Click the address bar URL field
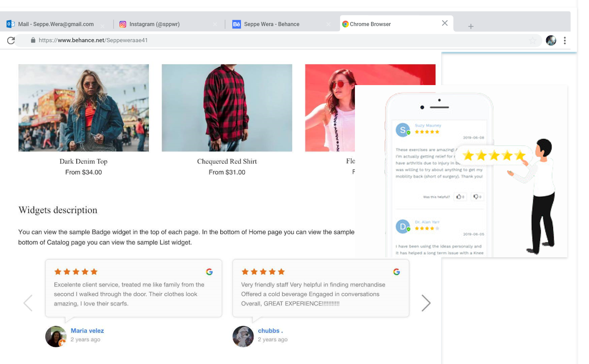The image size is (589, 364). pyautogui.click(x=240, y=40)
